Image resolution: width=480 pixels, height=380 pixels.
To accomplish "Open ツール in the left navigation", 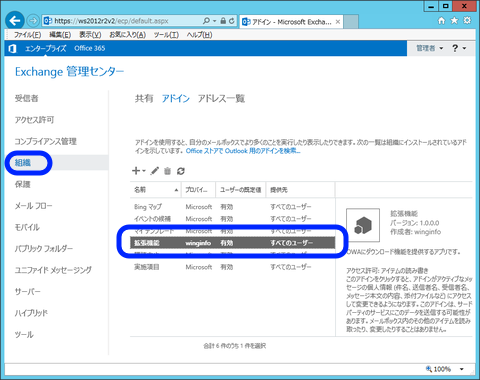I will point(24,334).
